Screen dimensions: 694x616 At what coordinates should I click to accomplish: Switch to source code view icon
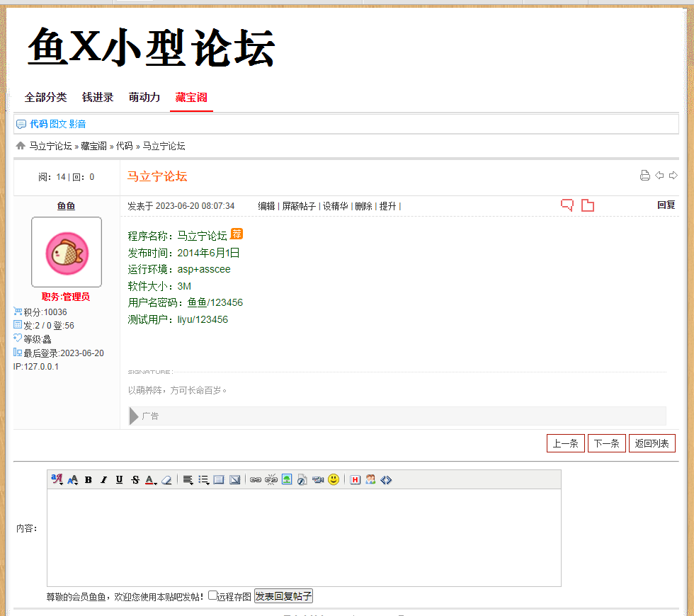(x=386, y=480)
